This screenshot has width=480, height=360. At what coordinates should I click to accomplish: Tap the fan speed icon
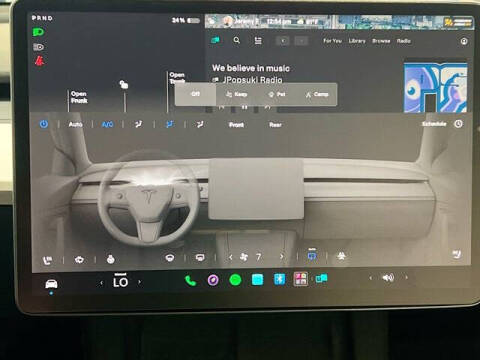[244, 257]
